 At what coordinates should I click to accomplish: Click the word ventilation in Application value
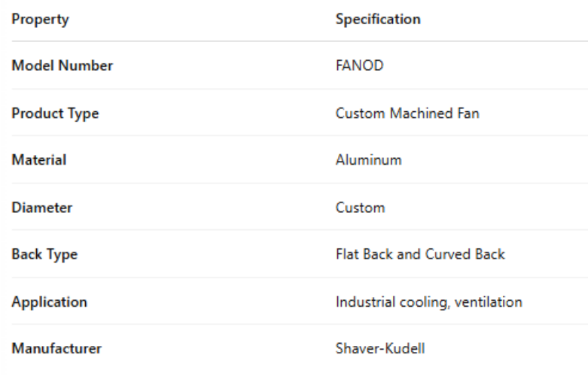[491, 302]
